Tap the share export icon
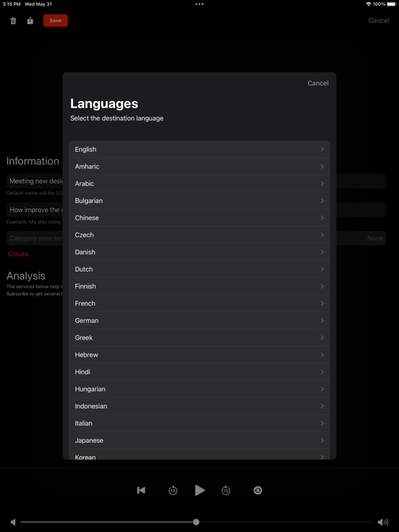Viewport: 399px width, 532px height. coord(30,21)
